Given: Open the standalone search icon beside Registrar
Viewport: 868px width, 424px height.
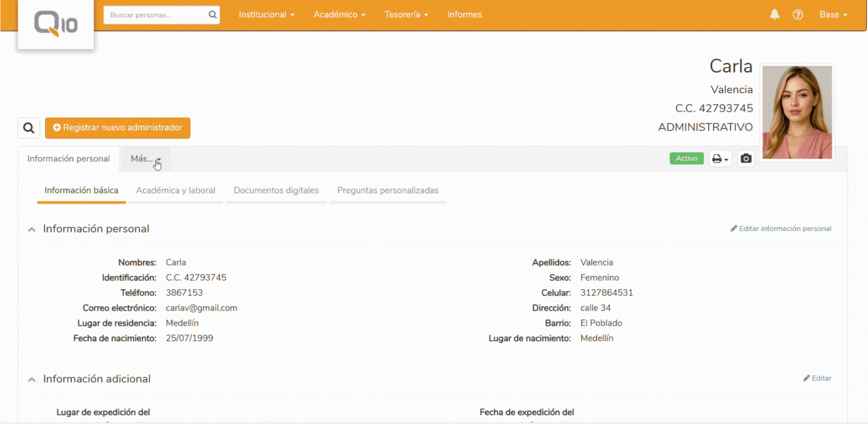Looking at the screenshot, I should [x=28, y=128].
